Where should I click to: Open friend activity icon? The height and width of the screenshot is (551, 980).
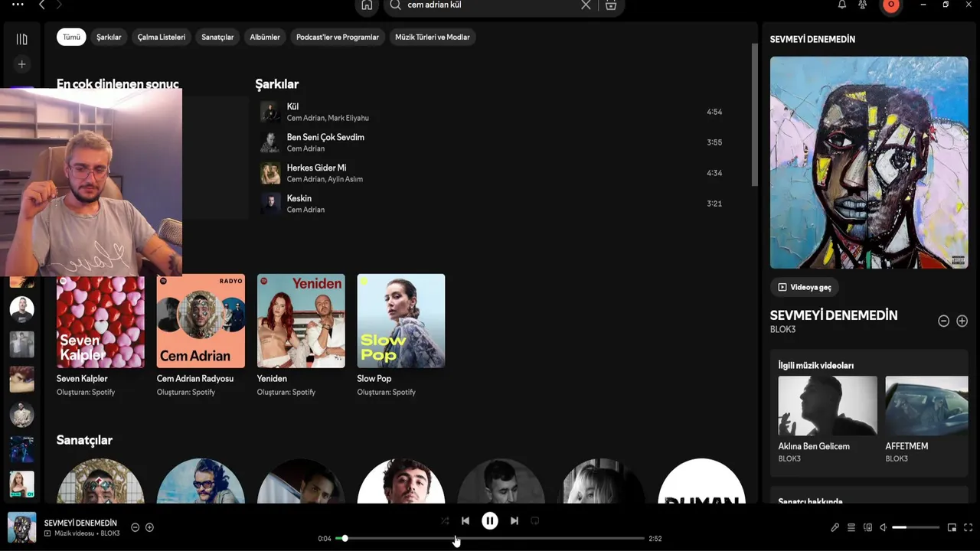coord(863,5)
